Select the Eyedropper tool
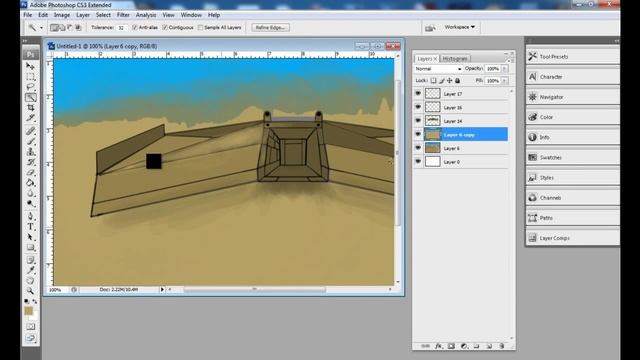 (30, 270)
